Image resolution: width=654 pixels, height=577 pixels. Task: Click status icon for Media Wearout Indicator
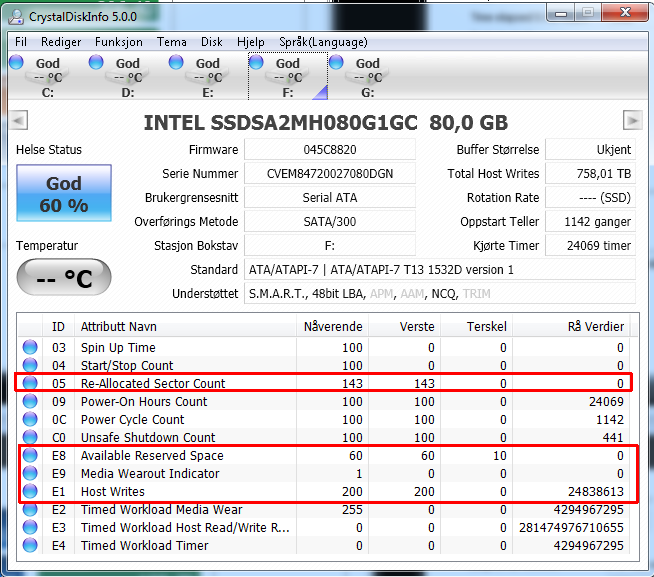point(30,473)
